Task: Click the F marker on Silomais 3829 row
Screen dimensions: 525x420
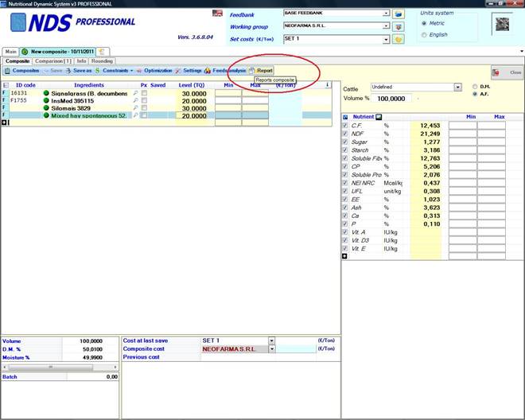Action: tap(4, 107)
